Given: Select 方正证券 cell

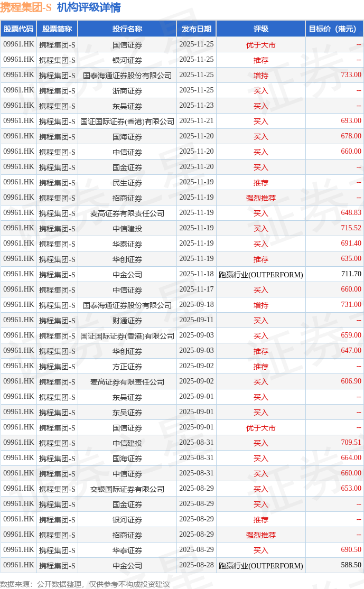Looking at the screenshot, I should [x=127, y=366].
